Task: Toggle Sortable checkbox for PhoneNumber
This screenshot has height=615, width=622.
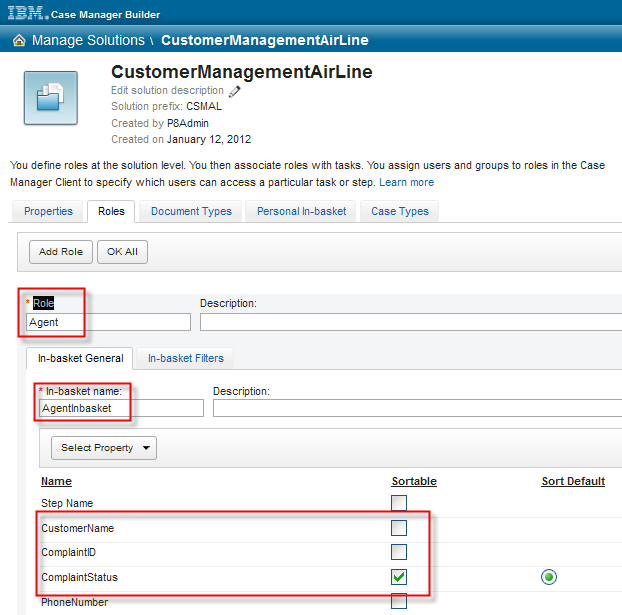Action: (x=399, y=601)
